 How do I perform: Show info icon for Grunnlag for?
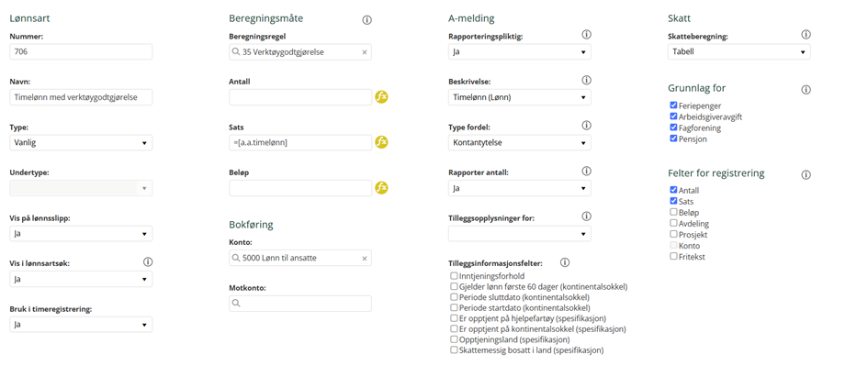[806, 90]
